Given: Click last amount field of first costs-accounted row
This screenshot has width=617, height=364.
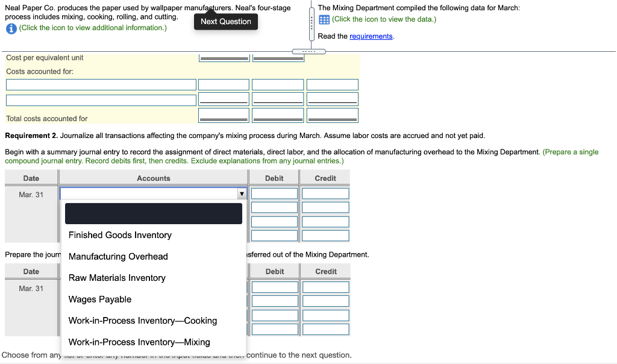Looking at the screenshot, I should tap(333, 84).
